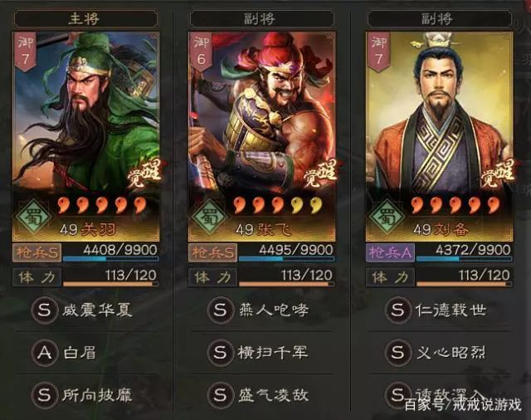Click the 枪兵A troop label under 刘备
This screenshot has width=531, height=420.
(x=391, y=252)
